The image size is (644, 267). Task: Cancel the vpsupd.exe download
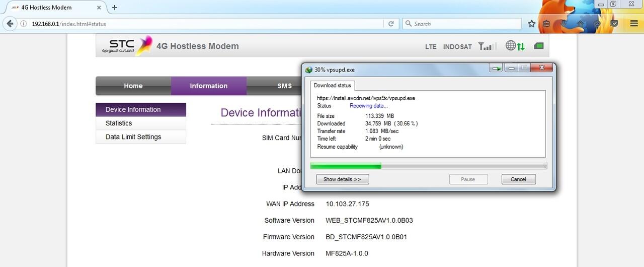click(x=518, y=179)
